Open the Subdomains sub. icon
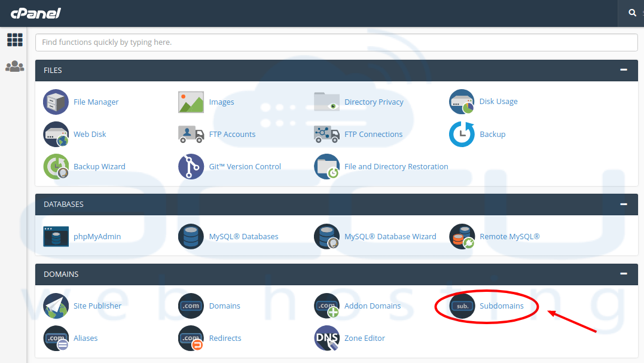644x363 pixels. tap(462, 306)
